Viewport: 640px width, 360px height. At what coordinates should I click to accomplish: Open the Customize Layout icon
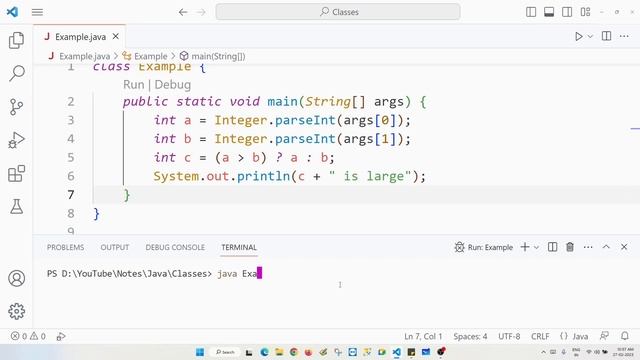tap(585, 12)
